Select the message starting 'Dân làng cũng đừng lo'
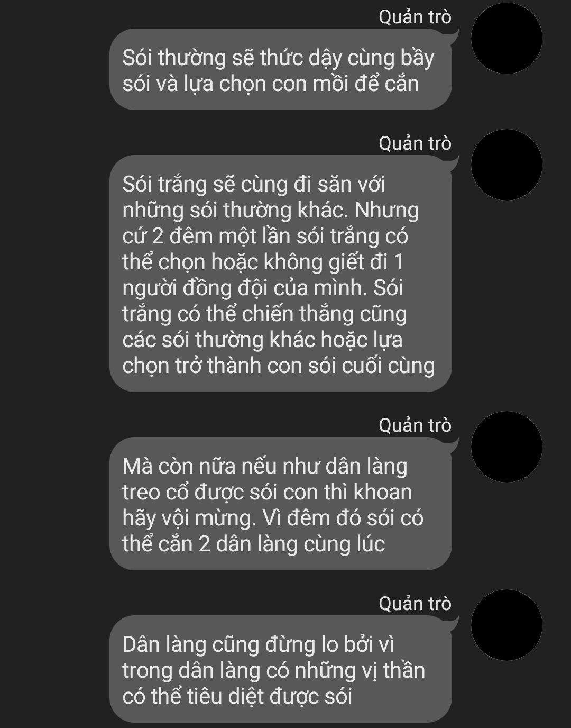 281,669
